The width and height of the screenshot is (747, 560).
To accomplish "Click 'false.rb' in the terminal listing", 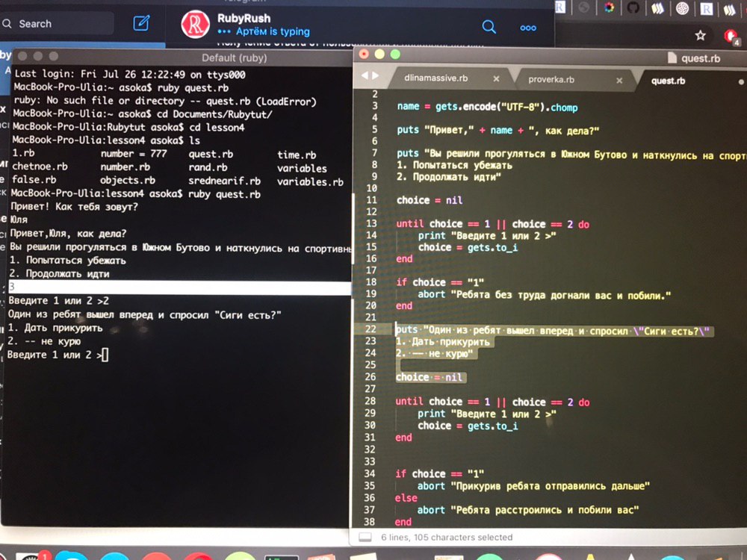I will [34, 179].
